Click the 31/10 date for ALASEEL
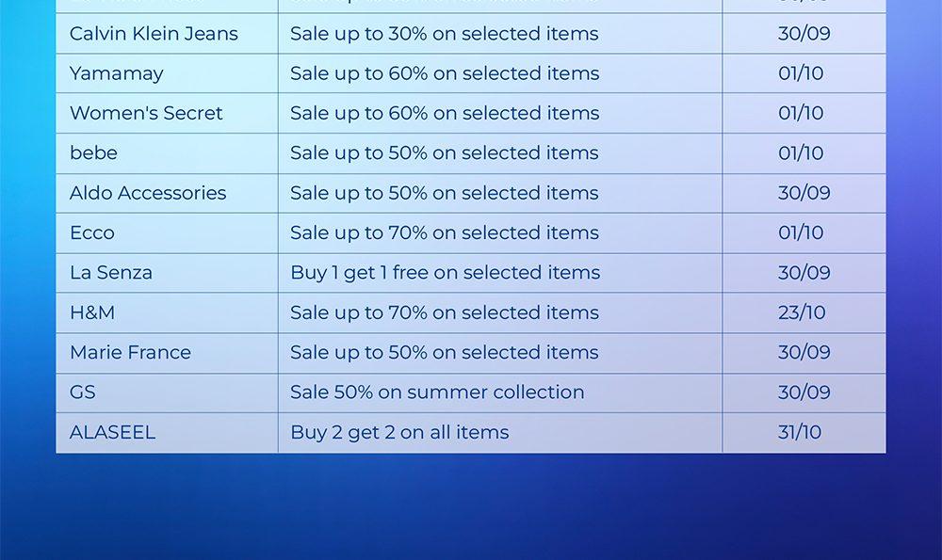 (800, 433)
